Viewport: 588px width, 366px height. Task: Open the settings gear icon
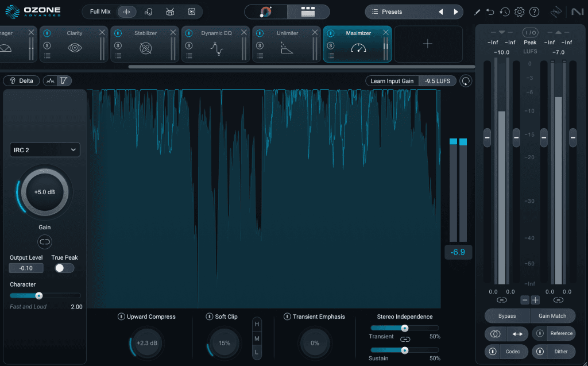519,12
